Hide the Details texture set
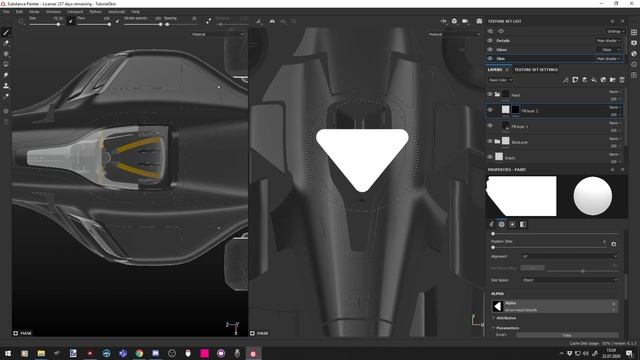The image size is (640, 360). pos(490,40)
